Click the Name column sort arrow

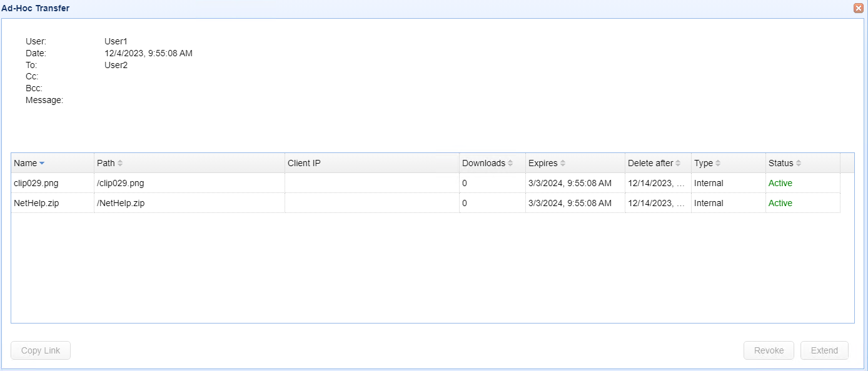[x=42, y=164]
